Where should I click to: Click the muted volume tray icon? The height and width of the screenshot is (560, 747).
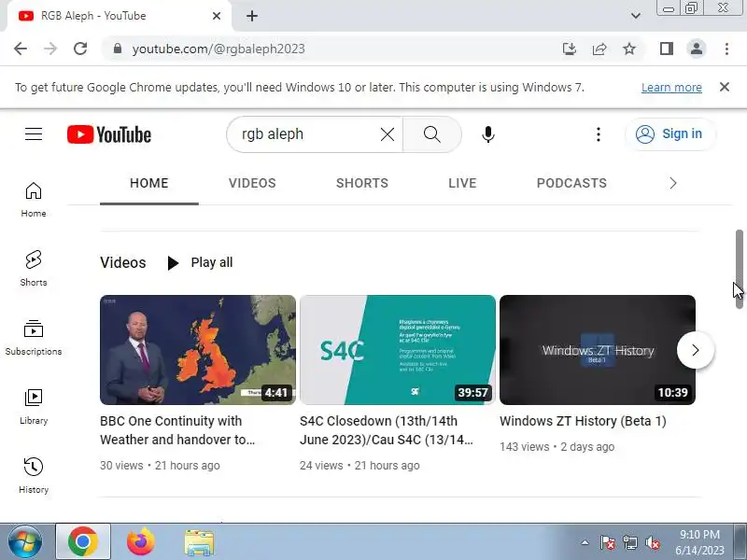(x=652, y=542)
